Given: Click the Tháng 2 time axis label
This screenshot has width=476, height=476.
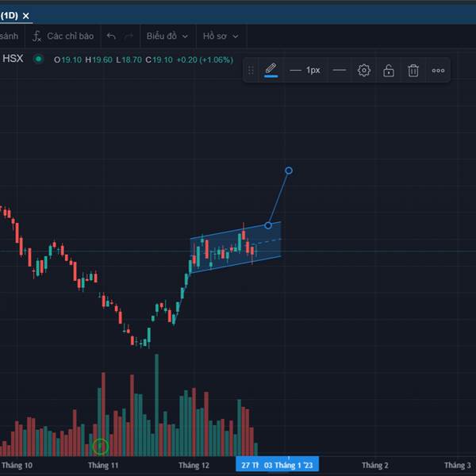Looking at the screenshot, I should click(375, 465).
